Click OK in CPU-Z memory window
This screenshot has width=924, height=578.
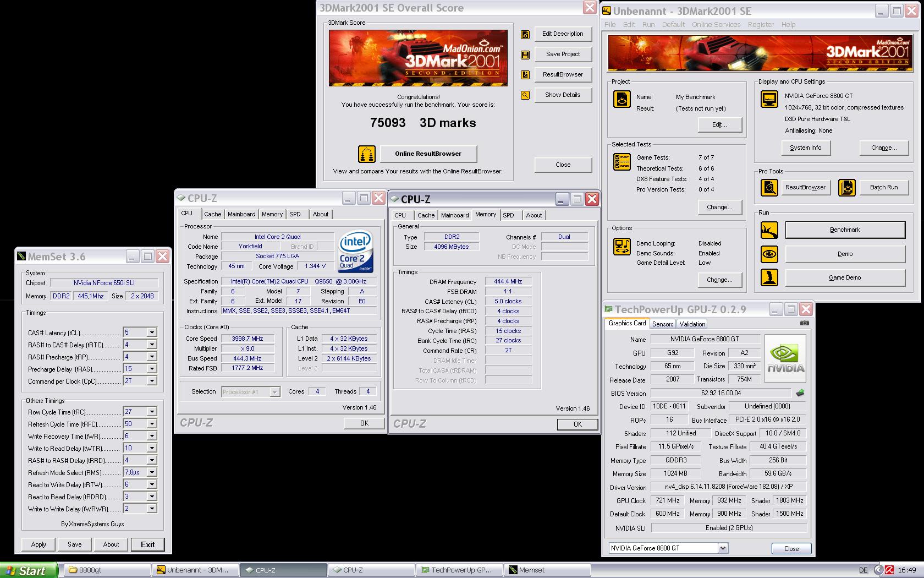[577, 424]
